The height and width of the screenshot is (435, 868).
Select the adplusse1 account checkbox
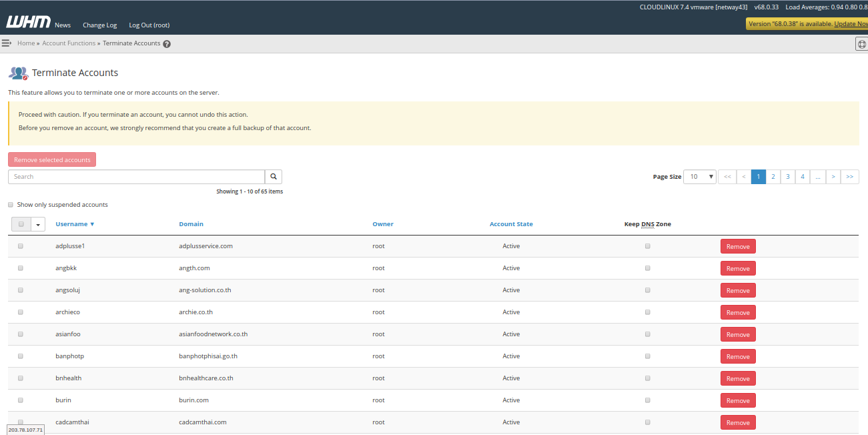[21, 246]
